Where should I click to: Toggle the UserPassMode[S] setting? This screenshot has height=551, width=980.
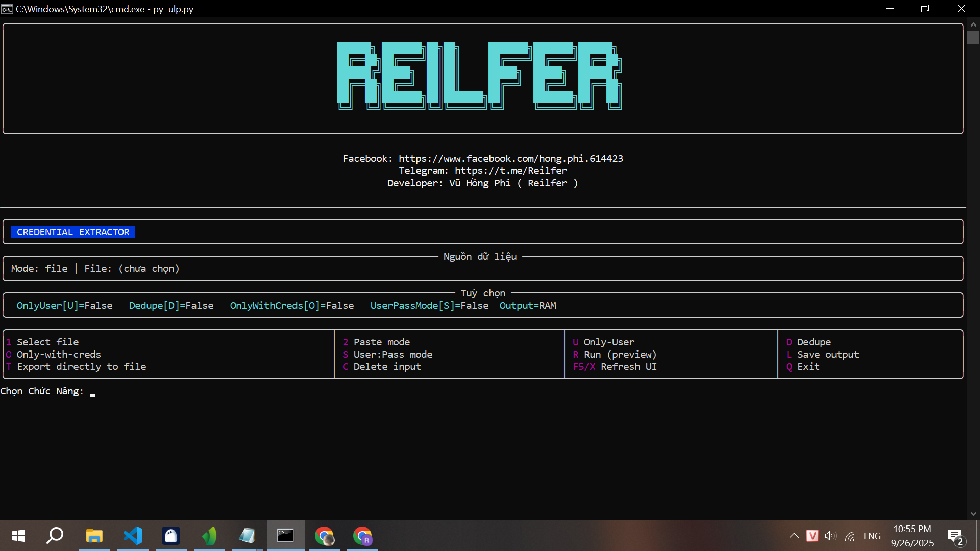pos(429,305)
